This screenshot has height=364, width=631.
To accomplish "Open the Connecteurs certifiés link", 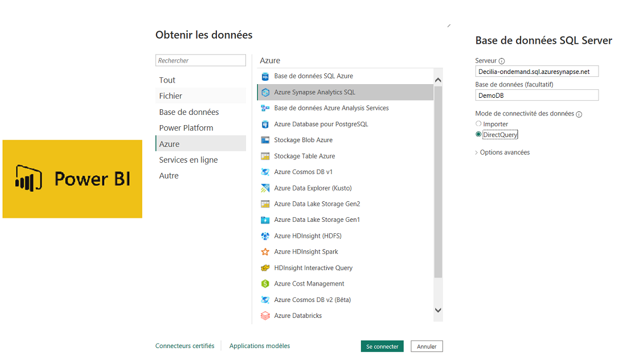I will coord(185,346).
